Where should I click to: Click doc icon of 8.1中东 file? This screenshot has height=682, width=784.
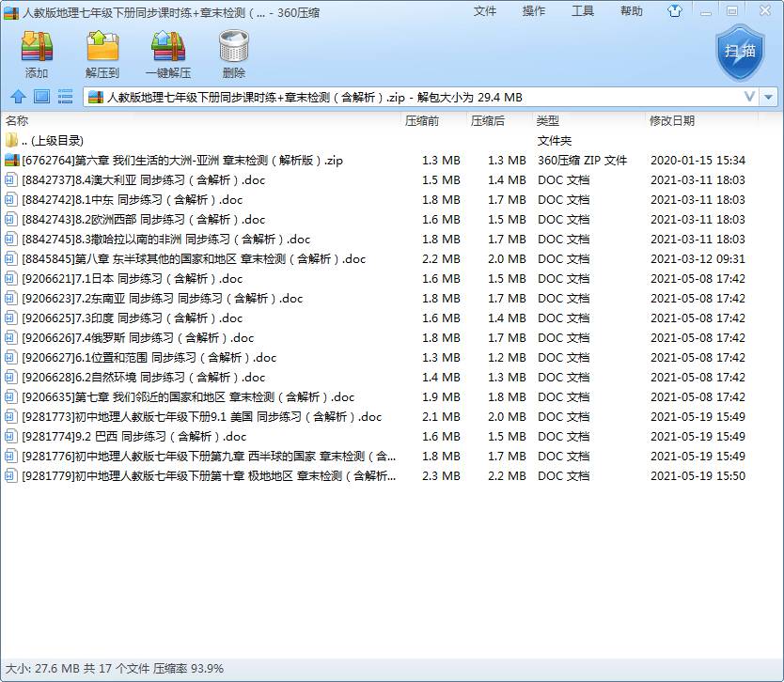coord(10,200)
